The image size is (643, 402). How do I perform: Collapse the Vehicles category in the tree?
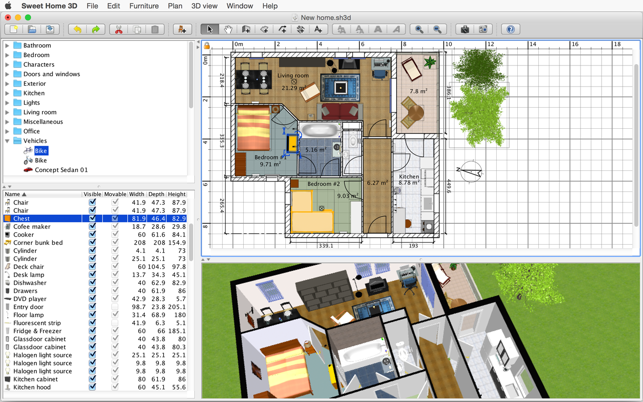pyautogui.click(x=8, y=141)
